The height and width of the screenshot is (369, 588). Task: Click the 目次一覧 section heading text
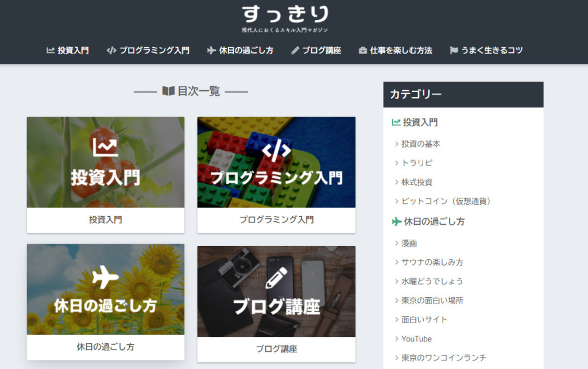(199, 91)
